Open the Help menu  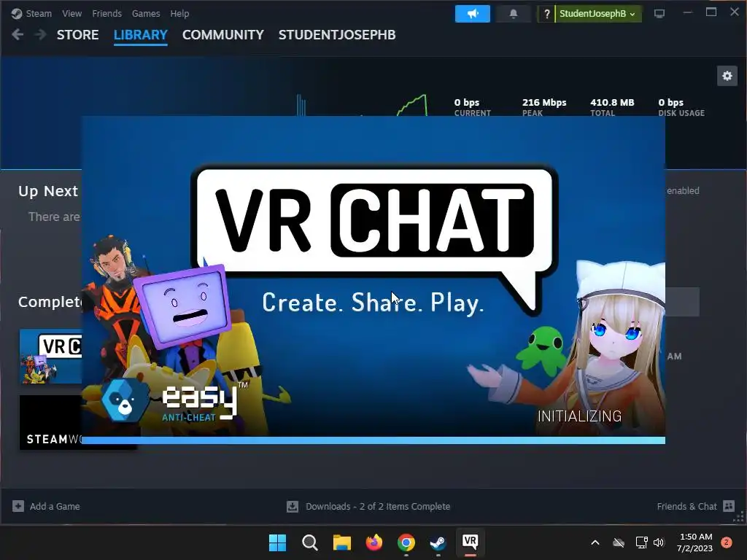pos(179,14)
